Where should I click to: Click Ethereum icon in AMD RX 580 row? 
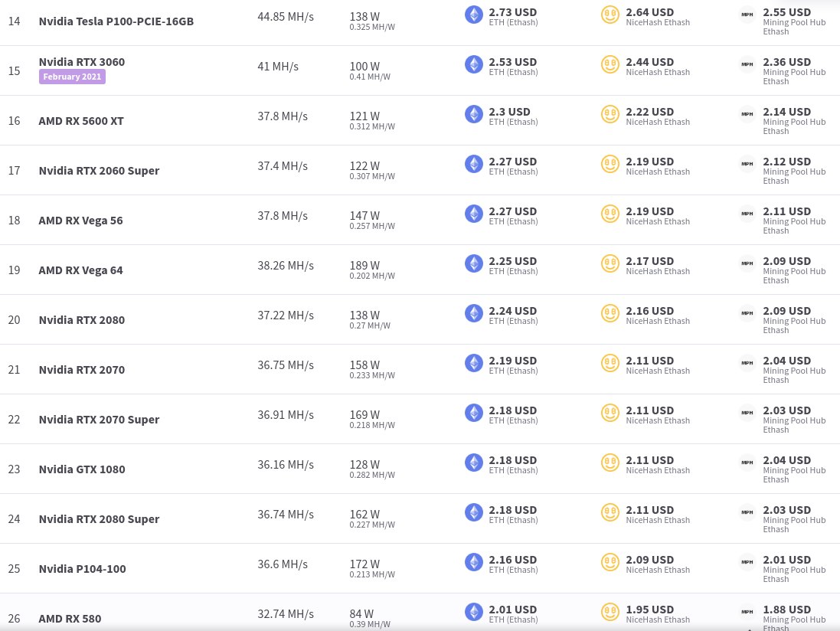pos(473,612)
